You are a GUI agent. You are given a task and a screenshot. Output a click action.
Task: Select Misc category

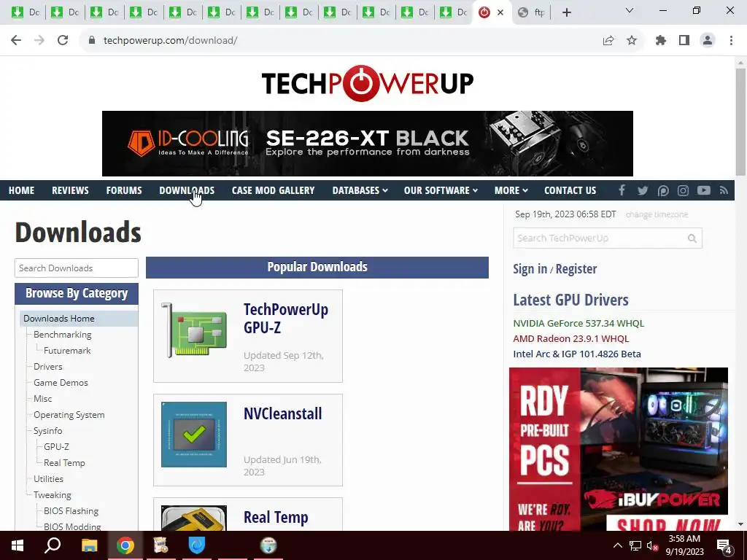(42, 399)
